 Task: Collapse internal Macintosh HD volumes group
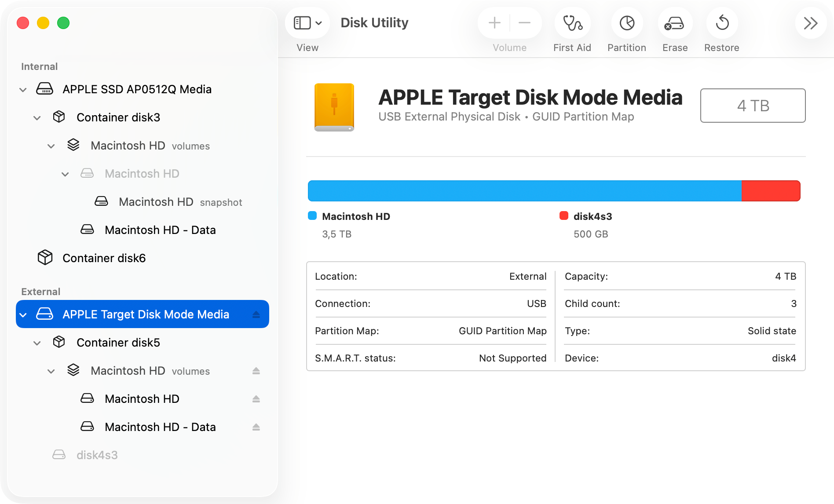(51, 146)
